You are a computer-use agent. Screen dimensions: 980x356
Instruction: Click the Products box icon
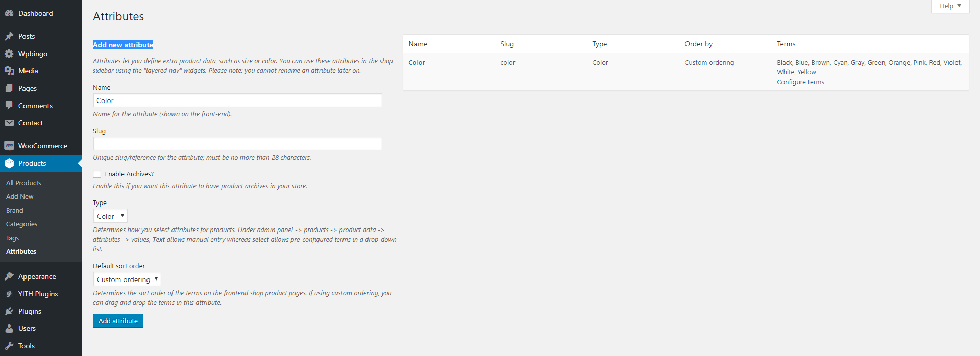click(9, 163)
